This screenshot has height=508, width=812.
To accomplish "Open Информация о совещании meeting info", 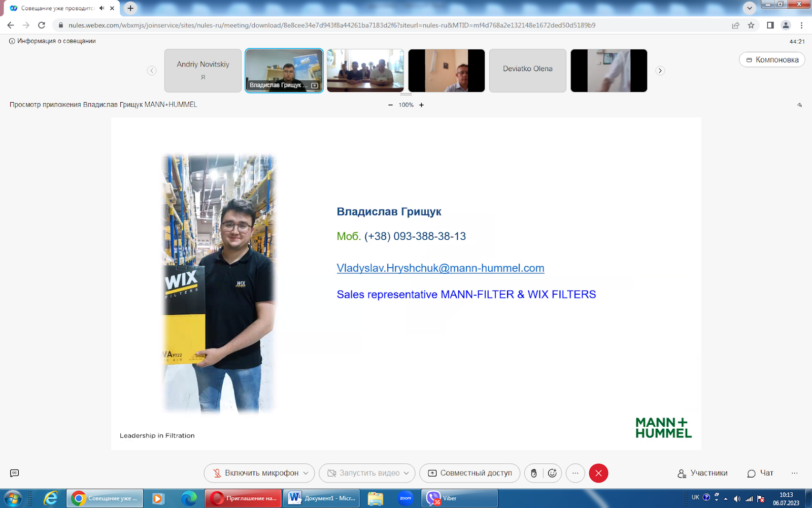I will point(52,41).
